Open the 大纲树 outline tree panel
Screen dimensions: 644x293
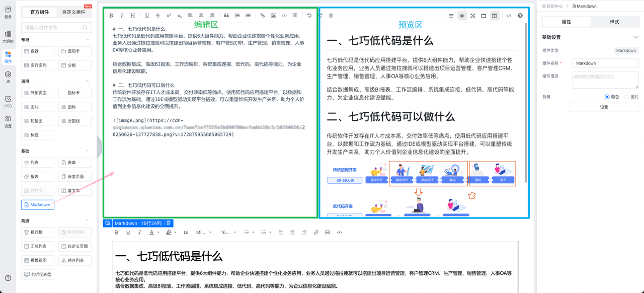pyautogui.click(x=8, y=36)
